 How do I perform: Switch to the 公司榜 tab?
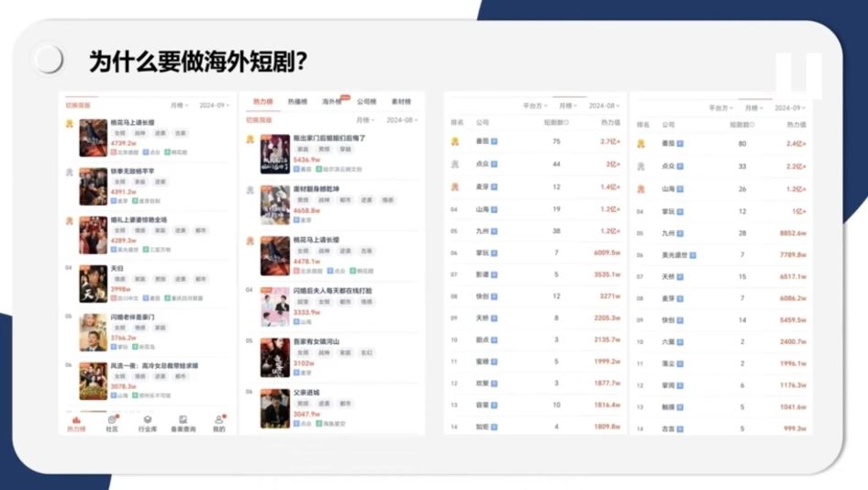(366, 102)
